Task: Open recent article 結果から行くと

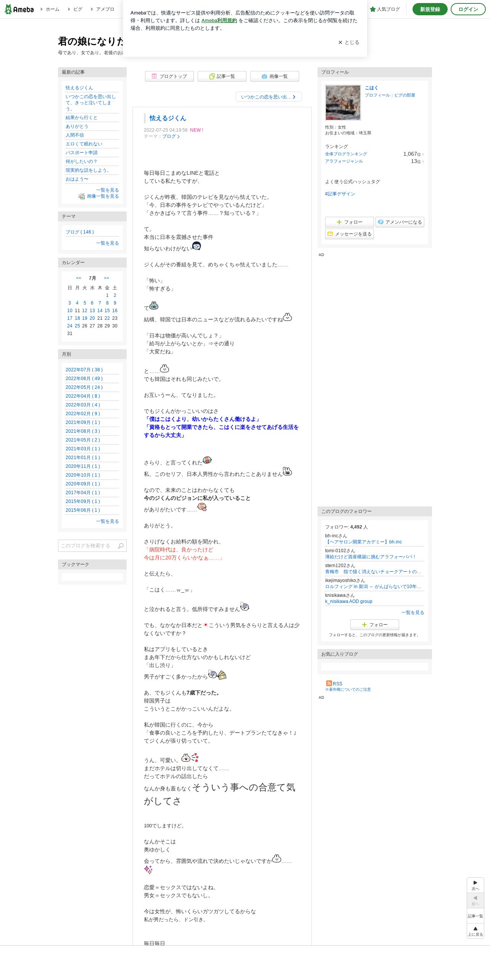Action: point(81,118)
